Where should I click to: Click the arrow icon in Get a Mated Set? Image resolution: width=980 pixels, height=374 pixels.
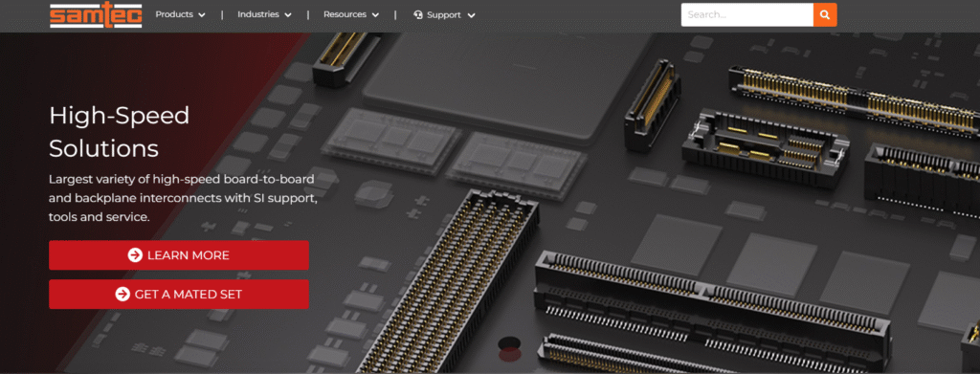tap(122, 294)
